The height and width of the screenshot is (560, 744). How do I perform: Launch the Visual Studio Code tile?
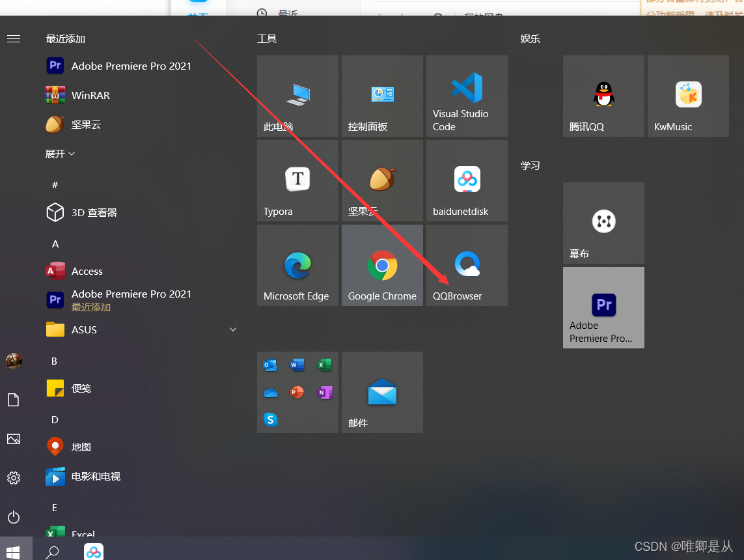tap(467, 96)
